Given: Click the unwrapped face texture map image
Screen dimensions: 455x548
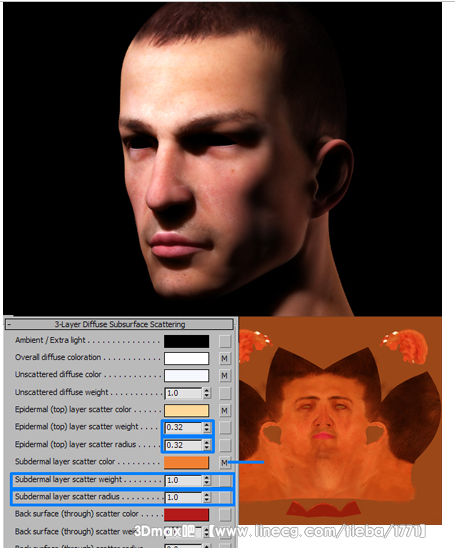Looking at the screenshot, I should 340,420.
